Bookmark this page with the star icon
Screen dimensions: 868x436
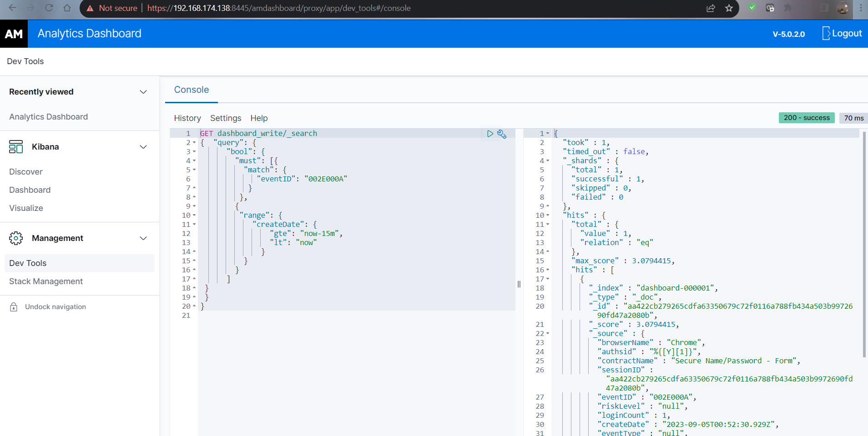(x=729, y=8)
